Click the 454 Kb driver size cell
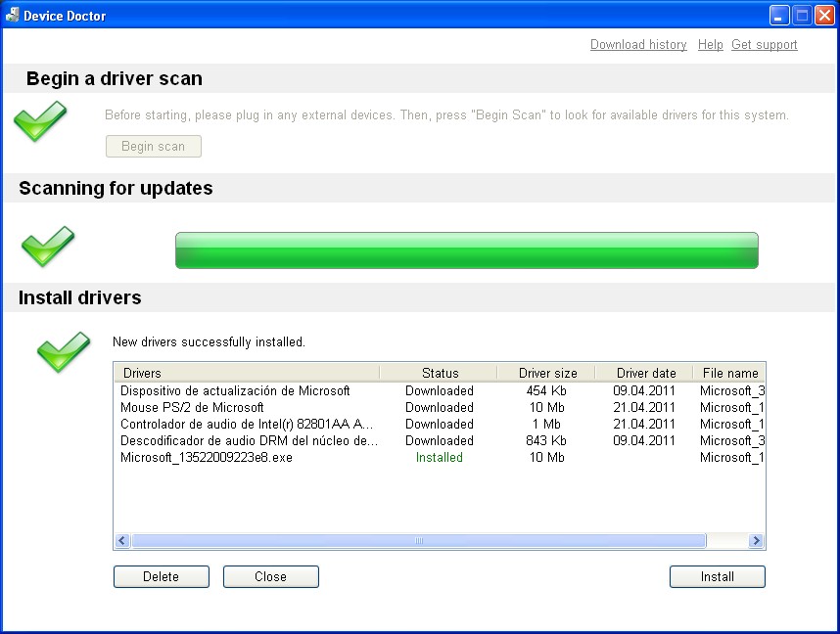840x634 pixels. [546, 391]
